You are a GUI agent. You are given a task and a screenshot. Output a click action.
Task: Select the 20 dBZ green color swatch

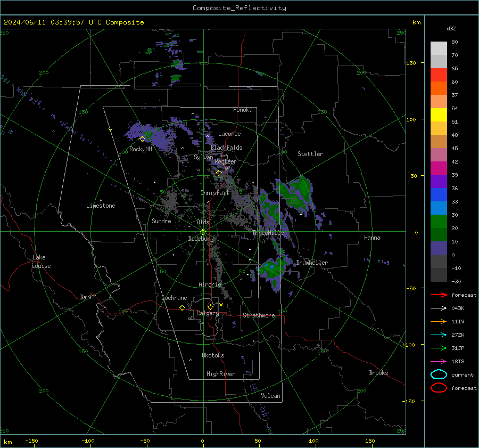439,222
